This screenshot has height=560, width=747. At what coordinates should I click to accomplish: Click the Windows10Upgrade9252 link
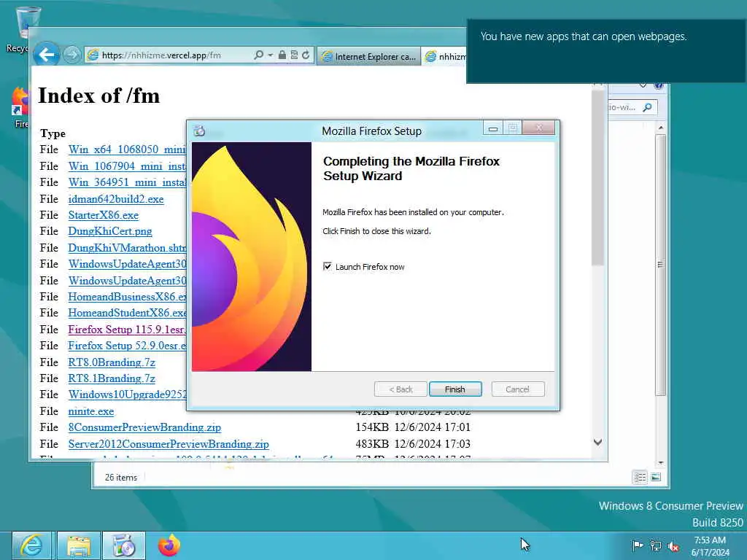click(127, 394)
